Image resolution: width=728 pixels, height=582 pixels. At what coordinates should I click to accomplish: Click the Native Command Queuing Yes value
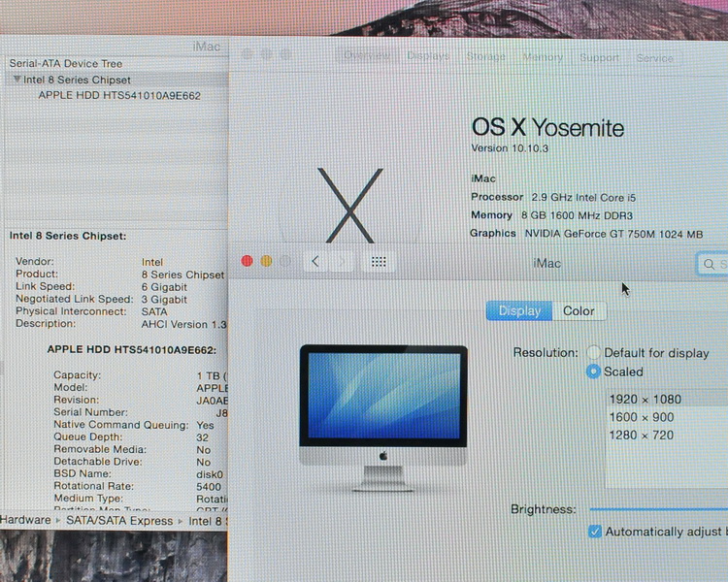click(x=205, y=425)
